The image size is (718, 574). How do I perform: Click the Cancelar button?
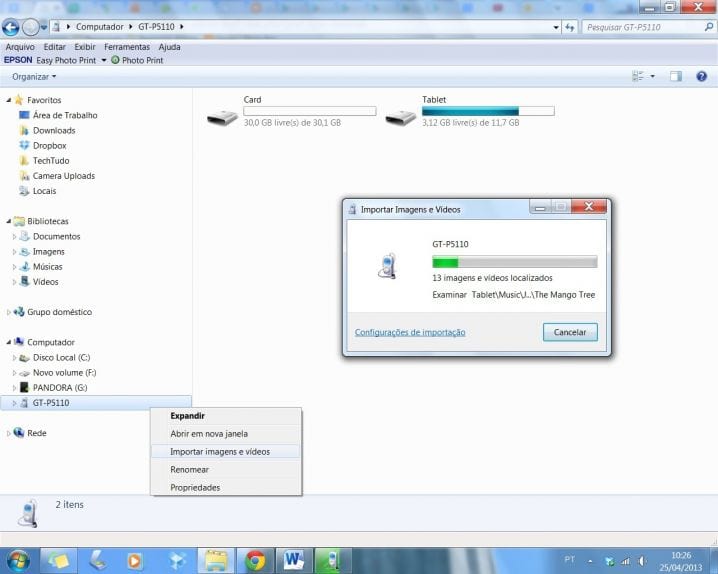(570, 332)
